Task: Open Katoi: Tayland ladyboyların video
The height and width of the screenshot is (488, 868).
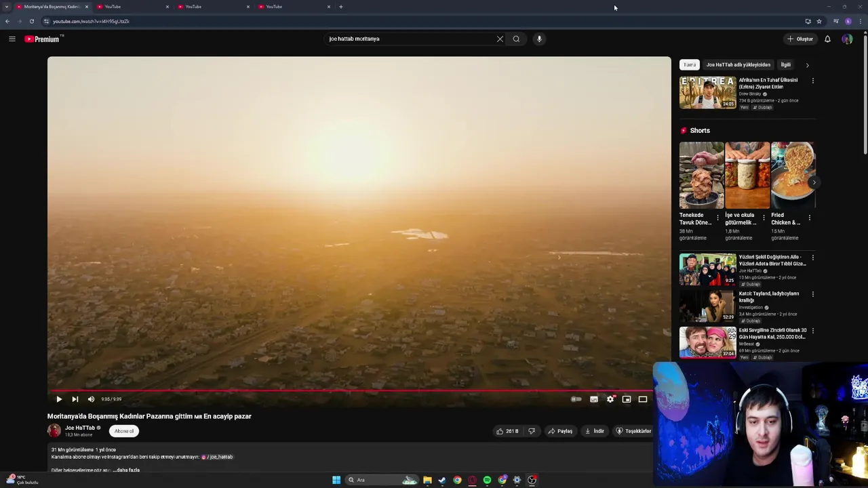Action: 708,306
